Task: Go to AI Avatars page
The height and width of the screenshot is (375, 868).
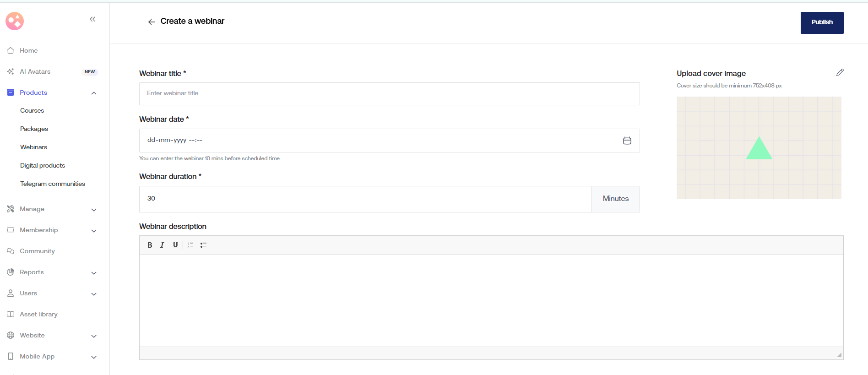Action: pos(35,71)
